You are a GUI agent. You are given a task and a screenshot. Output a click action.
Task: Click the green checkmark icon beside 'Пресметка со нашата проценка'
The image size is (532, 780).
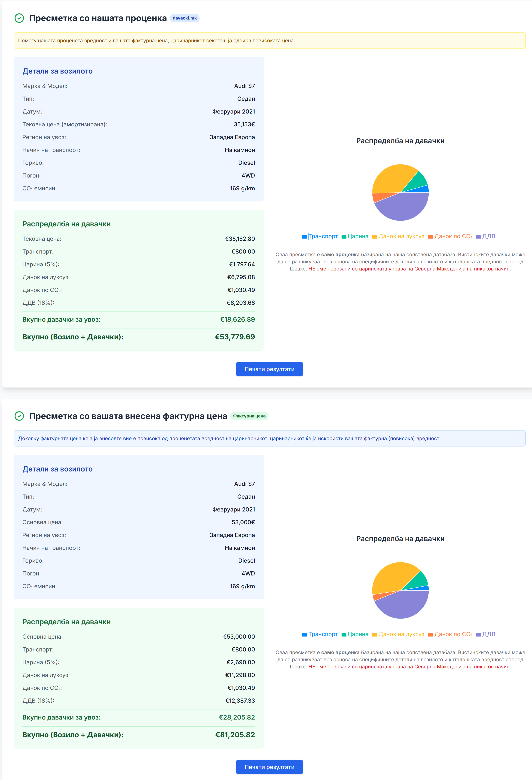(x=19, y=18)
